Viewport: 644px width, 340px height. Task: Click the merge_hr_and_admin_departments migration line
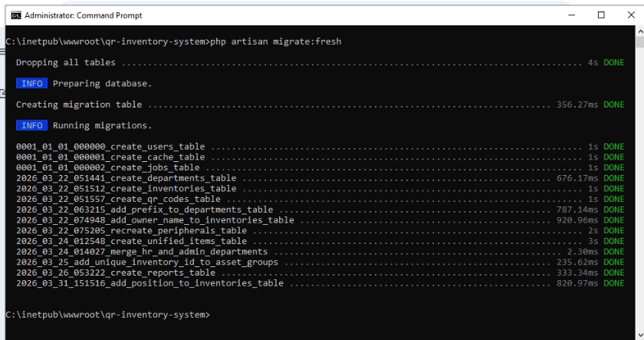coord(320,252)
